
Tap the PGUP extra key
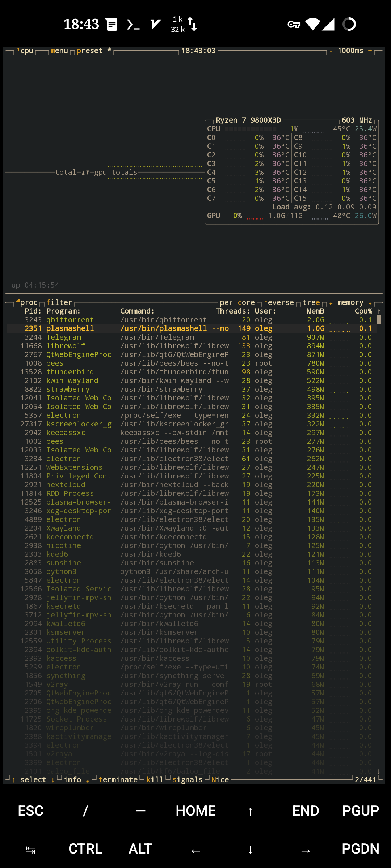[x=361, y=811]
